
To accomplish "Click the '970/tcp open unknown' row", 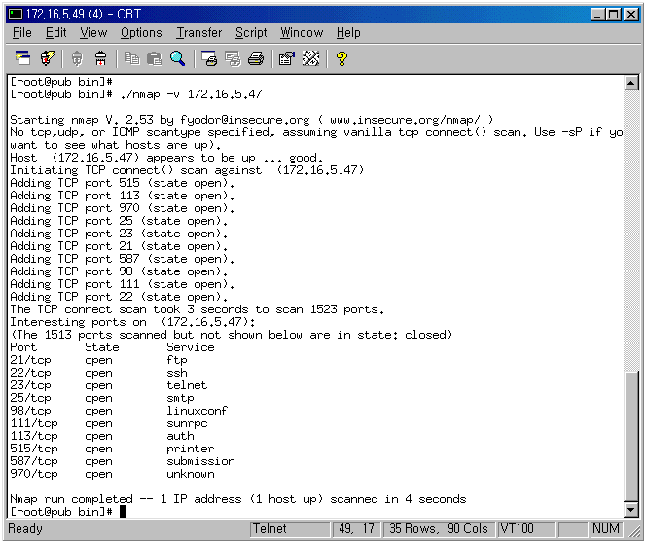I will 112,474.
